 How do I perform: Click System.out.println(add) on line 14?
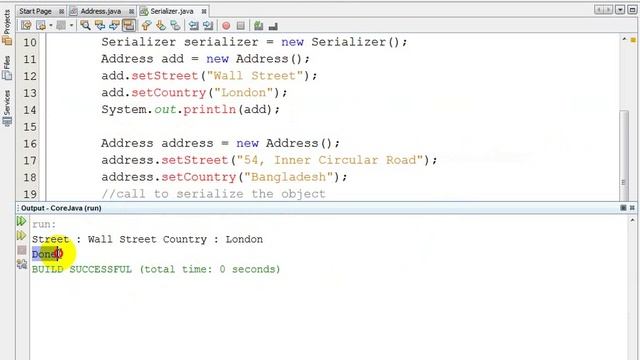[191, 110]
